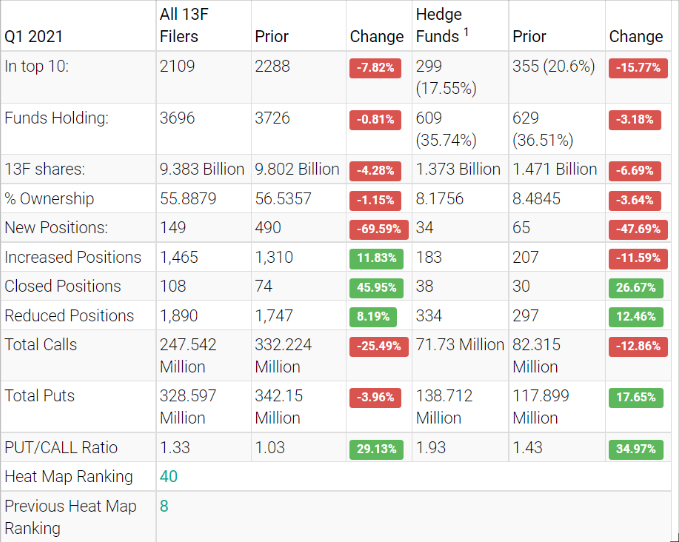Click the red -69.59% New Positions badge
679x542 pixels.
pyautogui.click(x=376, y=228)
